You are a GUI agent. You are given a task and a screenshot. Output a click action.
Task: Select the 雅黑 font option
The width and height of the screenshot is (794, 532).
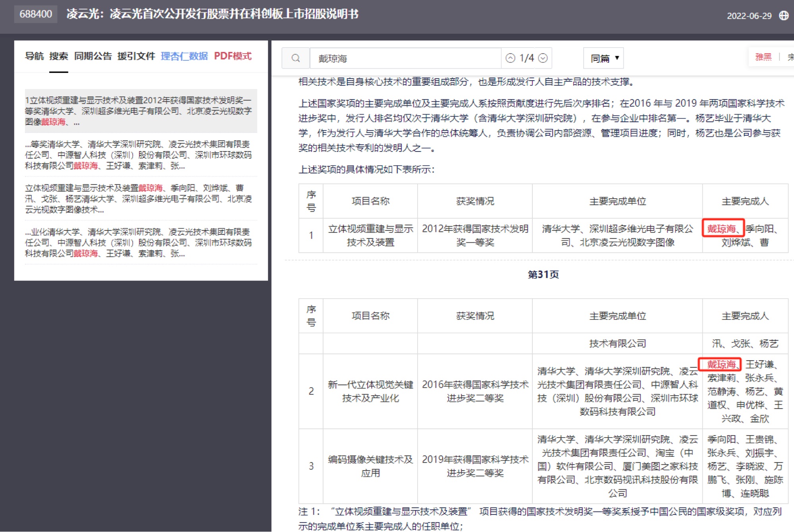point(763,57)
